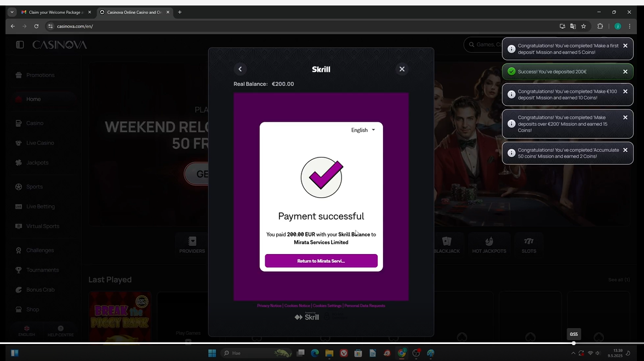The width and height of the screenshot is (644, 361).
Task: Open the Chrome three-dot menu
Action: point(630,26)
